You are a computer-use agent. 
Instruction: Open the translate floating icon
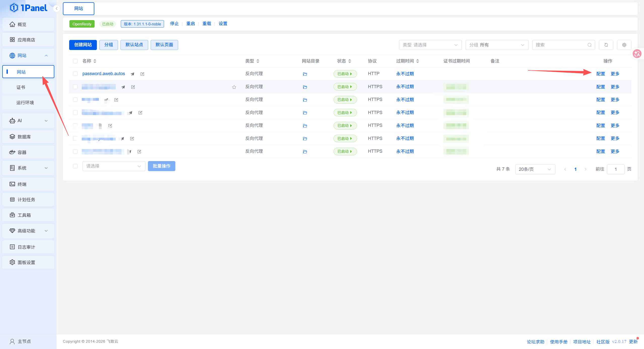(637, 54)
